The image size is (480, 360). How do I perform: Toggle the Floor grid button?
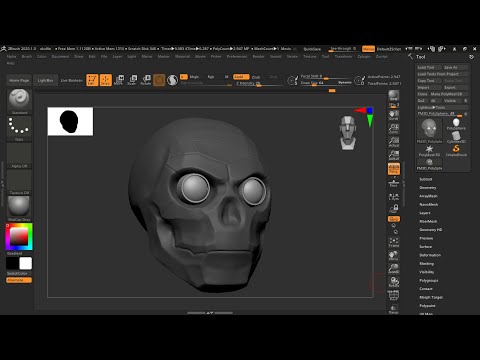(x=394, y=182)
